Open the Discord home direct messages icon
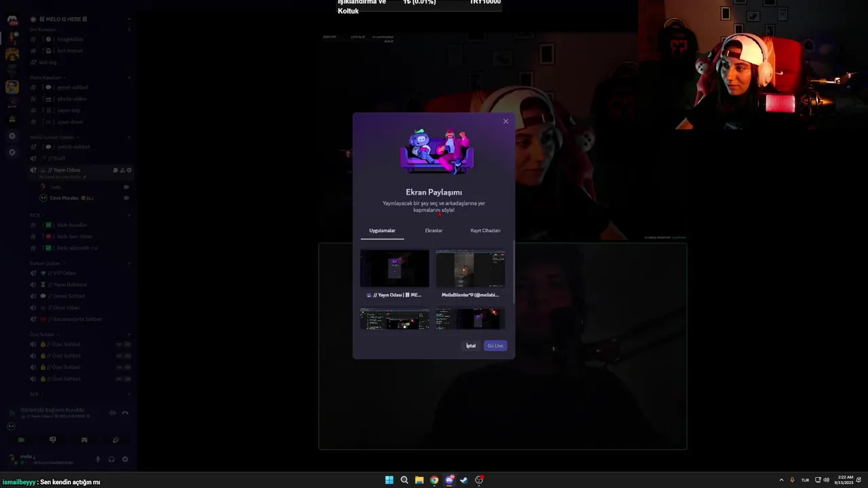Viewport: 868px width, 488px height. [12, 20]
